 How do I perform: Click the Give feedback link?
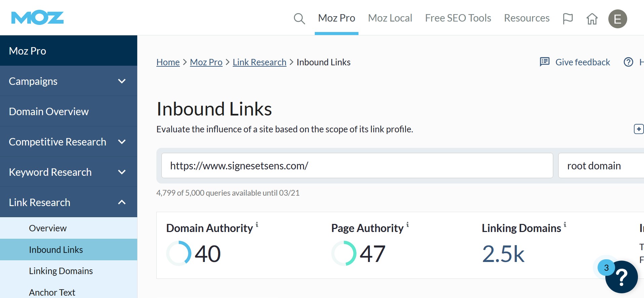[x=582, y=62]
